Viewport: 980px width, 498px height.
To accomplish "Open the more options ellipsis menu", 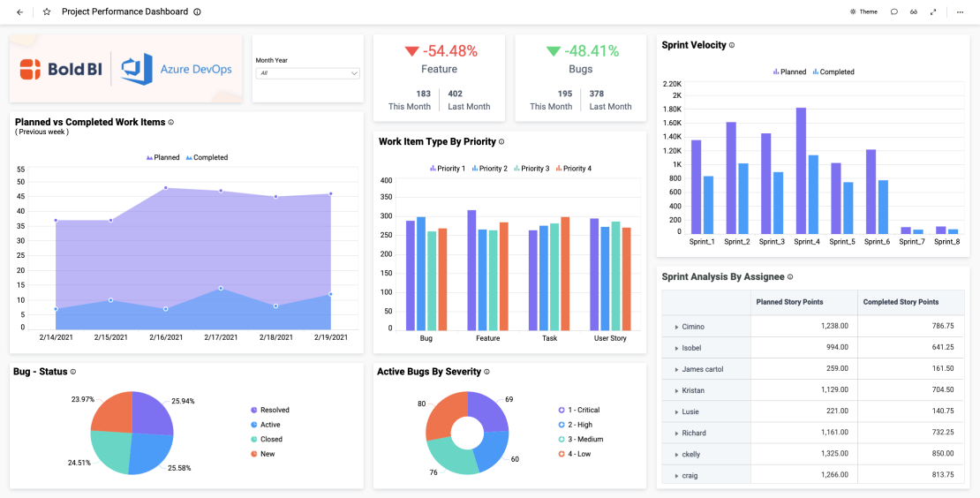I will click(960, 12).
